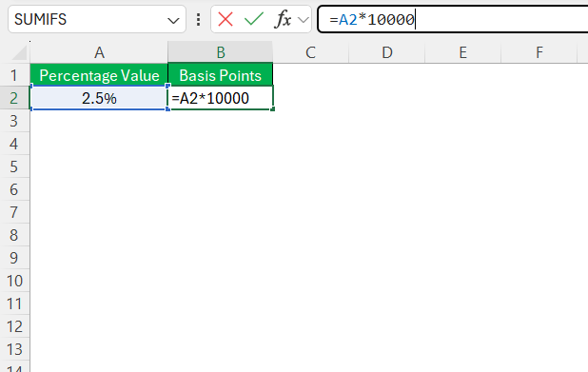Click inside the formula bar text

coord(372,19)
